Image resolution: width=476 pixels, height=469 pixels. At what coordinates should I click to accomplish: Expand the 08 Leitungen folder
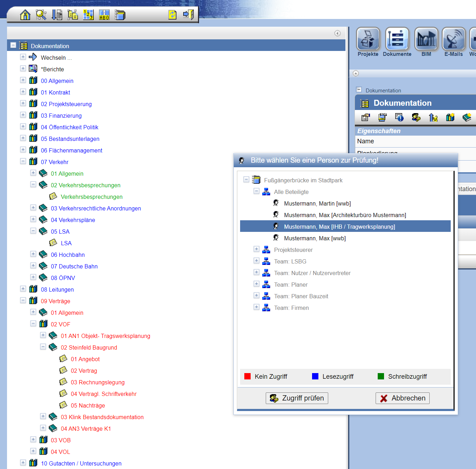[x=23, y=289]
